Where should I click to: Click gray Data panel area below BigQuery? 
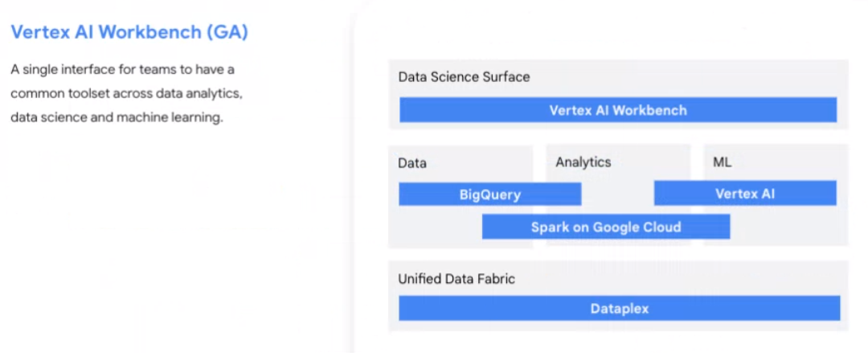coord(437,228)
